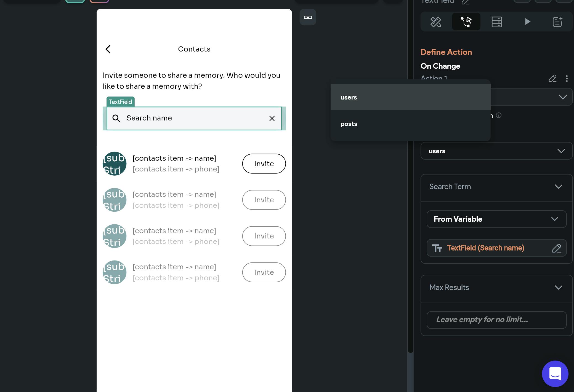Select the actions flow tab icon
The height and width of the screenshot is (392, 574).
click(466, 22)
